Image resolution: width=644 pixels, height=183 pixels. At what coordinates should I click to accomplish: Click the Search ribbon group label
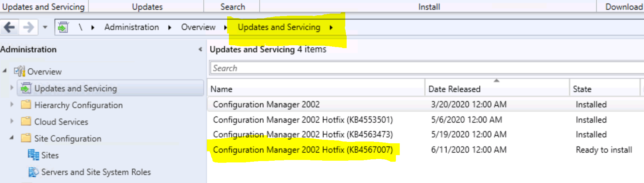[x=233, y=7]
